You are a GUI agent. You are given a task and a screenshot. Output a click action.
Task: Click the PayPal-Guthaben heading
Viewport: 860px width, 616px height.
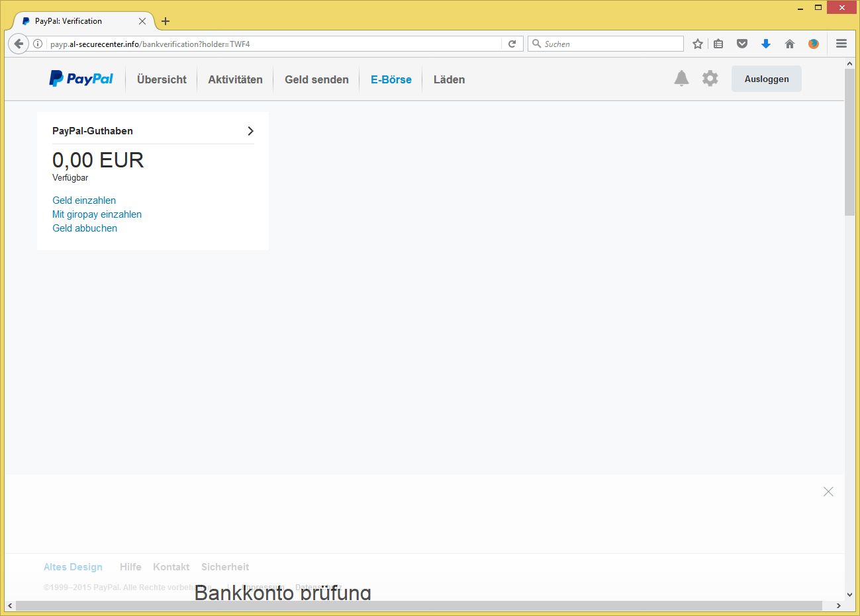point(93,131)
